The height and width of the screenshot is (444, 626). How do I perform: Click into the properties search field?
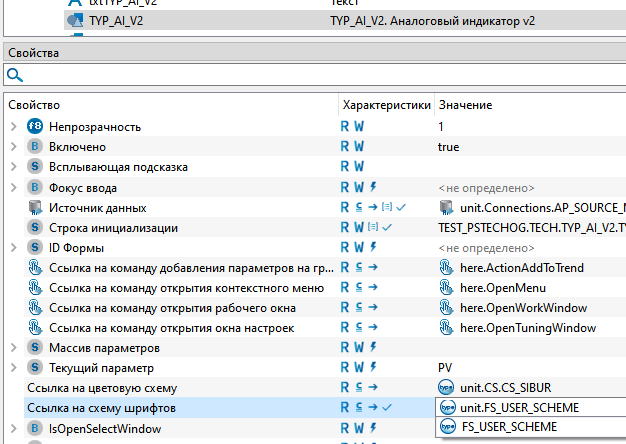pyautogui.click(x=320, y=75)
